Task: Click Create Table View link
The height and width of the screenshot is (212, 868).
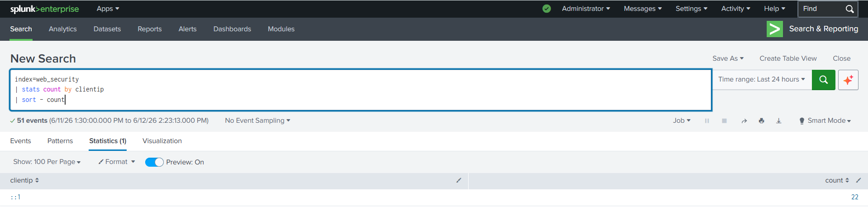Action: (x=788, y=58)
